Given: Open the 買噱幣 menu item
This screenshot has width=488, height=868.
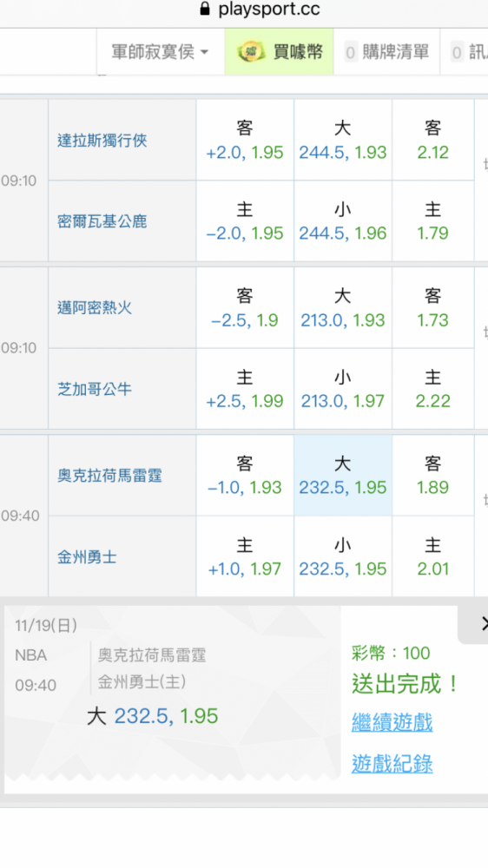Looking at the screenshot, I should pyautogui.click(x=280, y=52).
